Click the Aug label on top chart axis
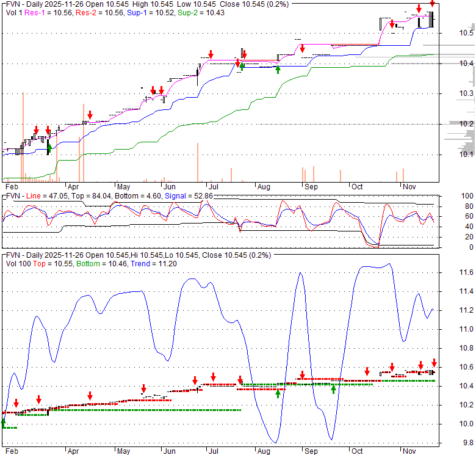 (264, 187)
